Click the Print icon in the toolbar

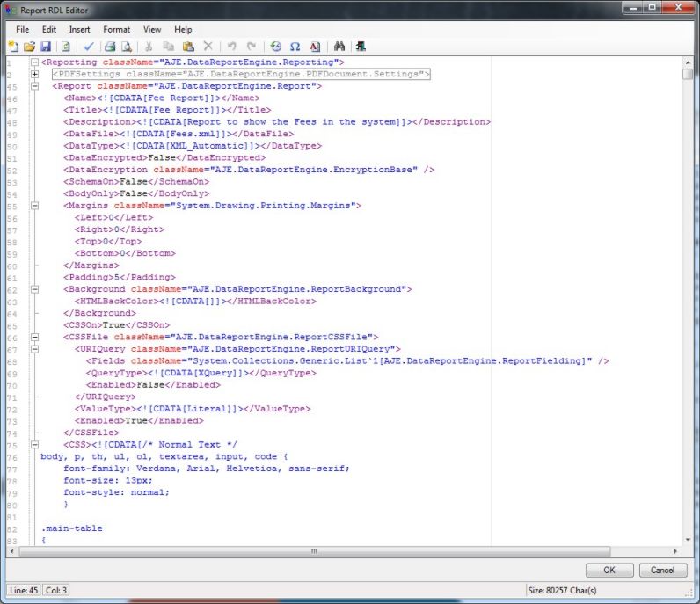click(x=111, y=46)
